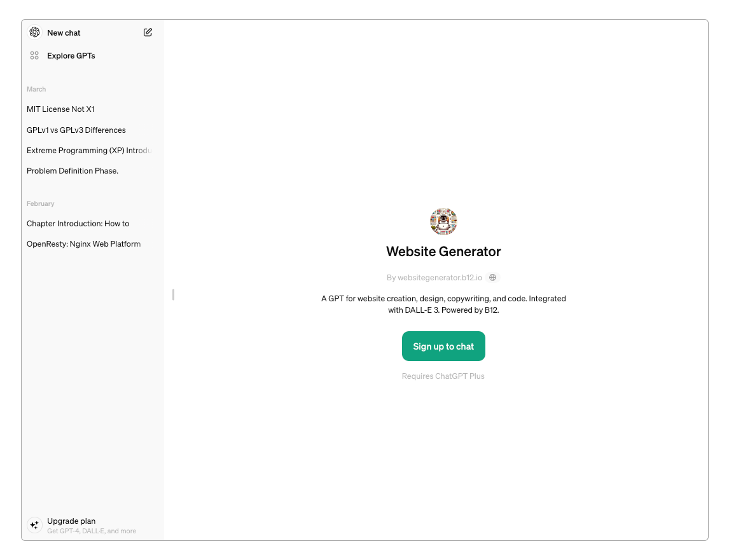The image size is (729, 560).
Task: Visit the websitegenerator.b12.io author link
Action: 440,277
